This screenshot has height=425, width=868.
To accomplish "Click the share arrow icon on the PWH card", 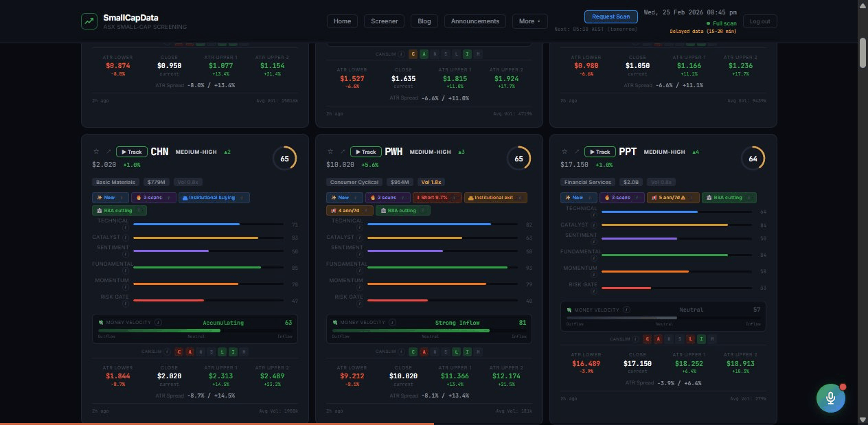I will click(343, 151).
